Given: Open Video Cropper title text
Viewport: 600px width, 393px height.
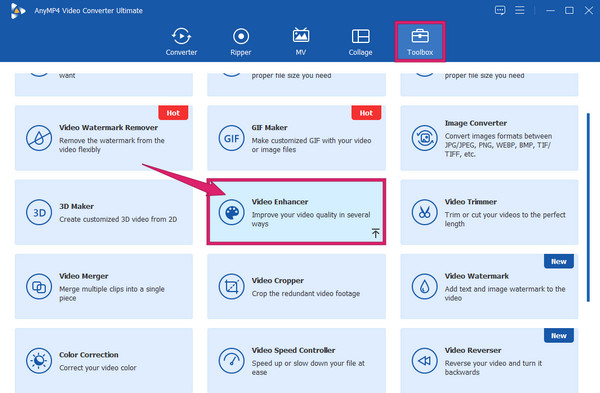Looking at the screenshot, I should 277,280.
